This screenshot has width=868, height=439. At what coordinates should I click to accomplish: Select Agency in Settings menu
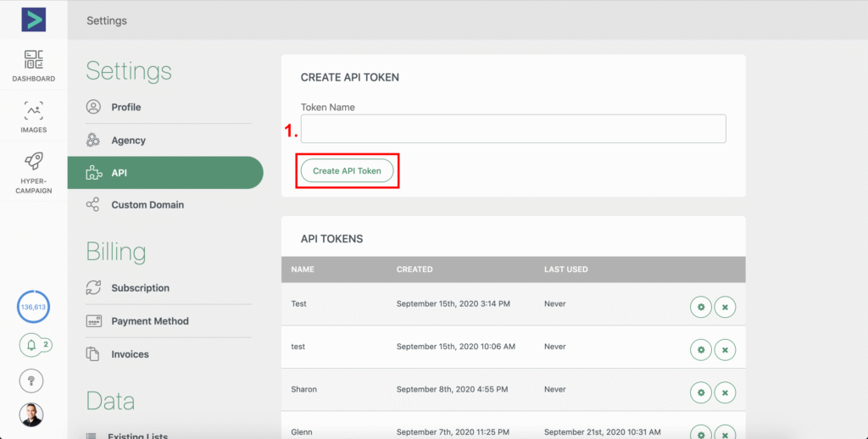tap(128, 140)
